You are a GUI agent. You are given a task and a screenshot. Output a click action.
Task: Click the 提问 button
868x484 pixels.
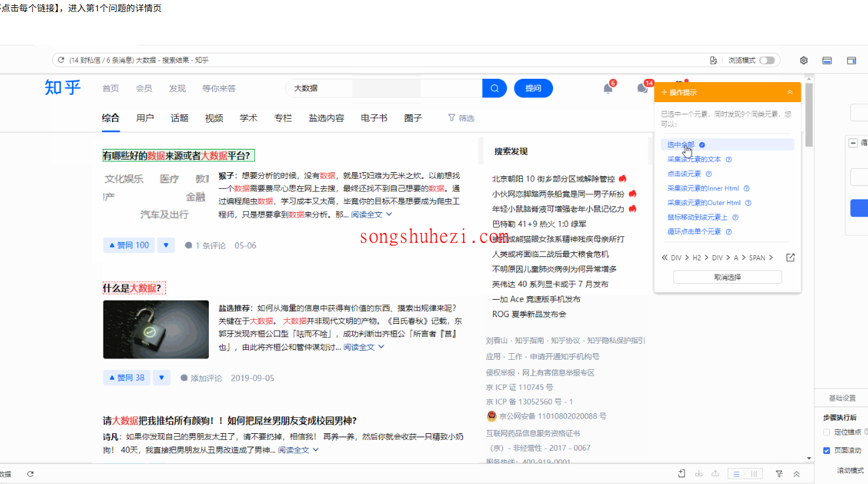click(534, 88)
